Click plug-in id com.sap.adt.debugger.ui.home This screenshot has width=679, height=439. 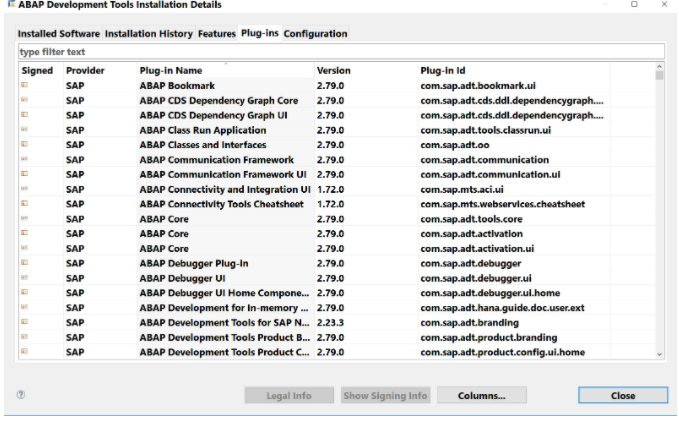click(490, 293)
